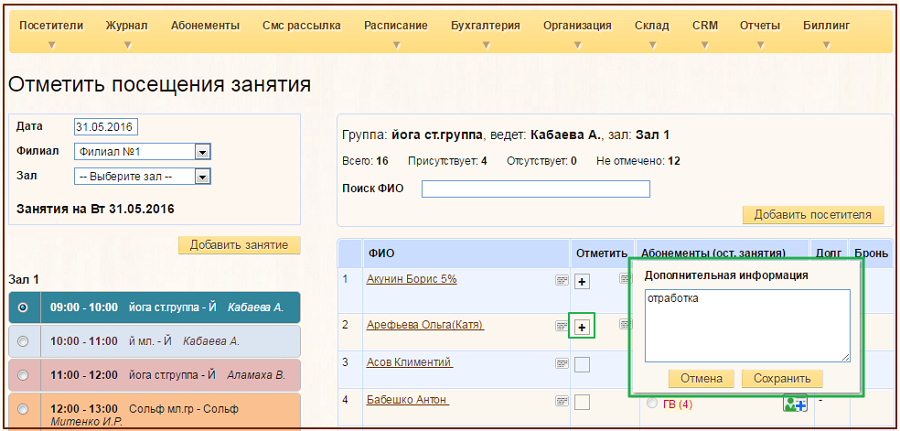Click the Поиск ФИО search field

[x=536, y=189]
